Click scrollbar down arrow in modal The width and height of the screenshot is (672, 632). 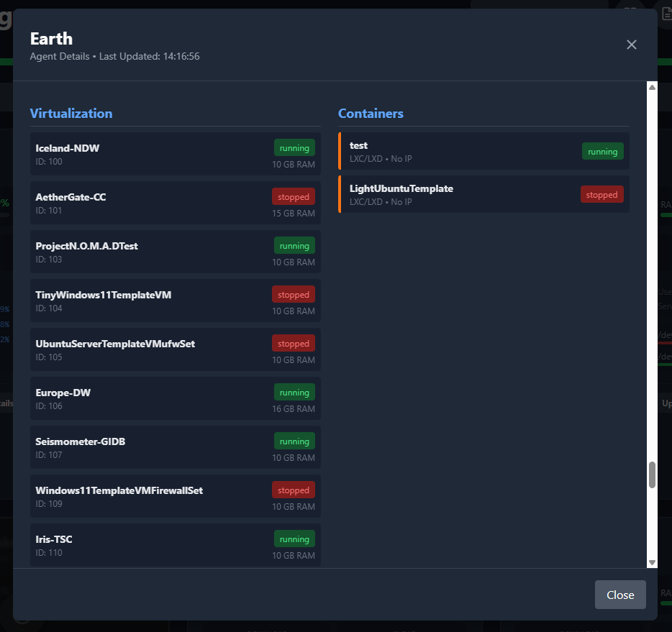click(x=652, y=562)
